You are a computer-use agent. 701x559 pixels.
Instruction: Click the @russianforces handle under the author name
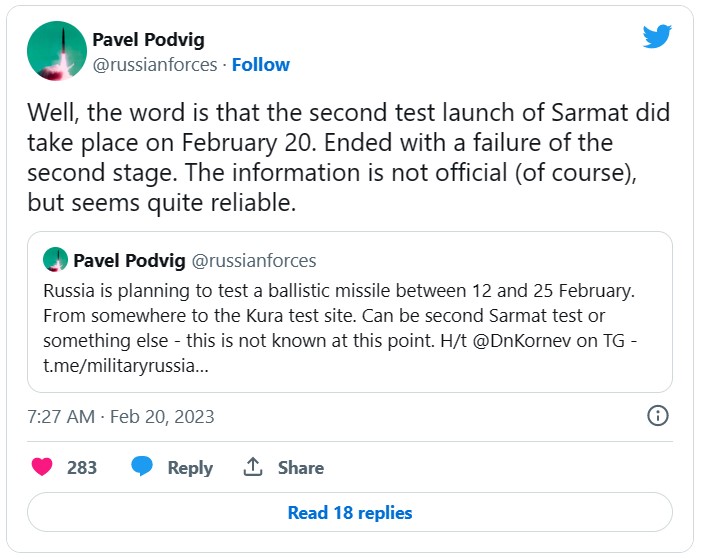click(x=155, y=65)
